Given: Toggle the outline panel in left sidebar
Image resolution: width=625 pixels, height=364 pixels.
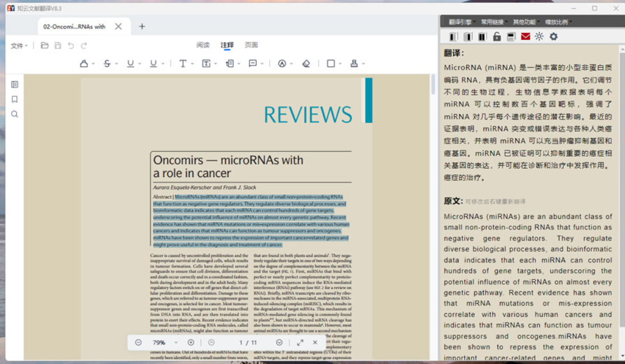Looking at the screenshot, I should [15, 85].
